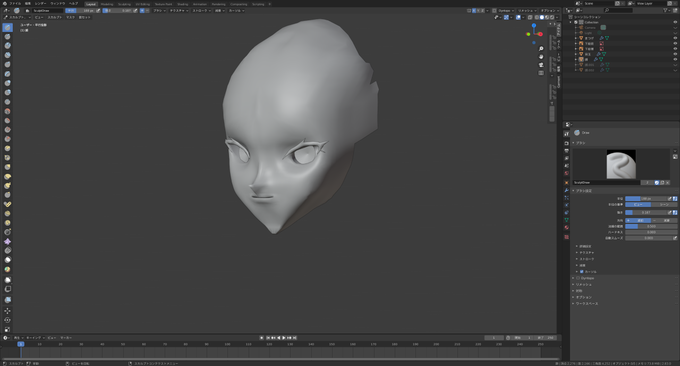The height and width of the screenshot is (366, 680).
Task: Select the Inflate brush tool
Action: [7, 83]
